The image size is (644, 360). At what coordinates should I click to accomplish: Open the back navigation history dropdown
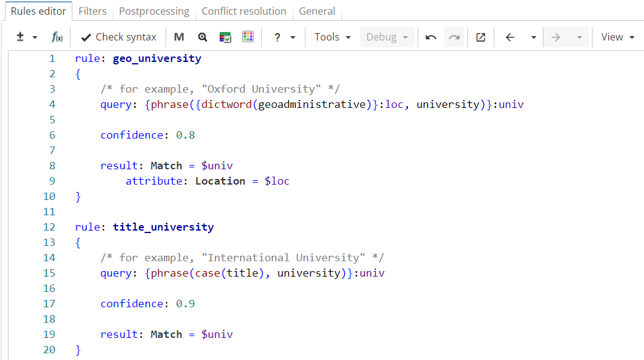tap(533, 37)
